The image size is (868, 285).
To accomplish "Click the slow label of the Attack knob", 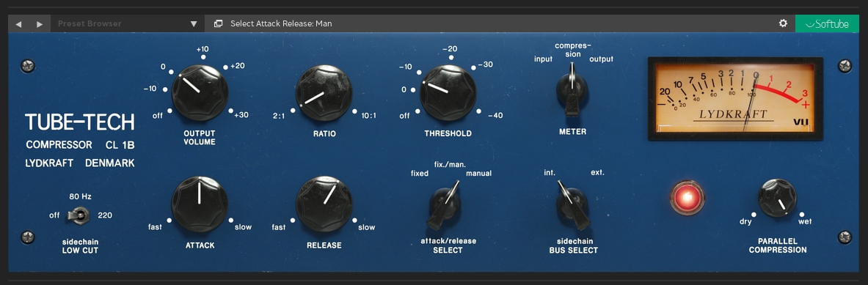I will [x=243, y=227].
